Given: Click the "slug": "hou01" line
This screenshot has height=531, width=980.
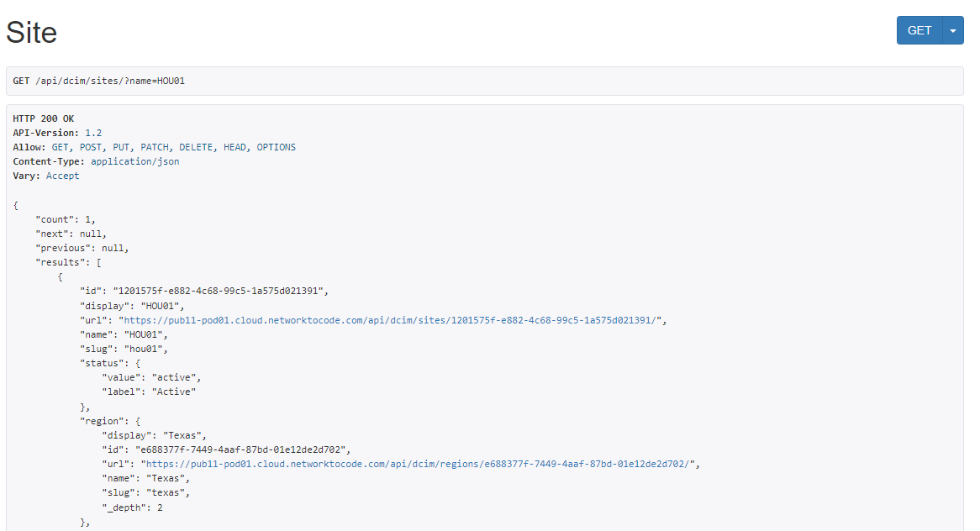Looking at the screenshot, I should tap(124, 349).
